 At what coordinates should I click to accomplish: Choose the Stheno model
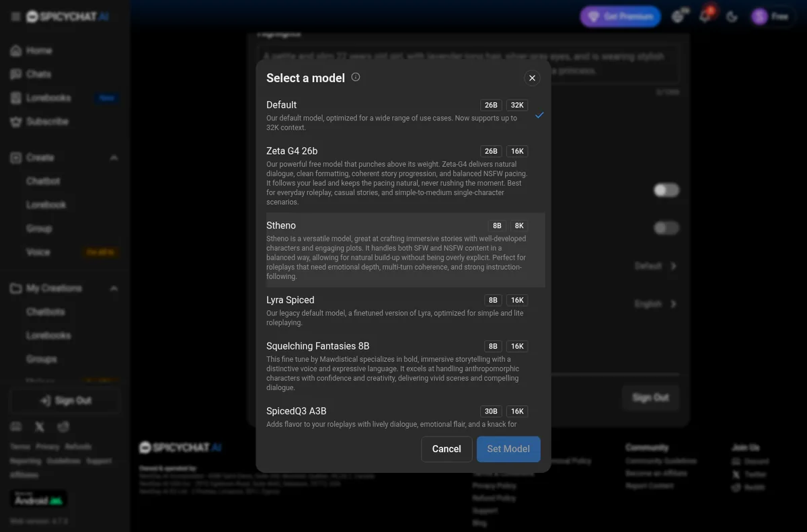click(x=406, y=250)
